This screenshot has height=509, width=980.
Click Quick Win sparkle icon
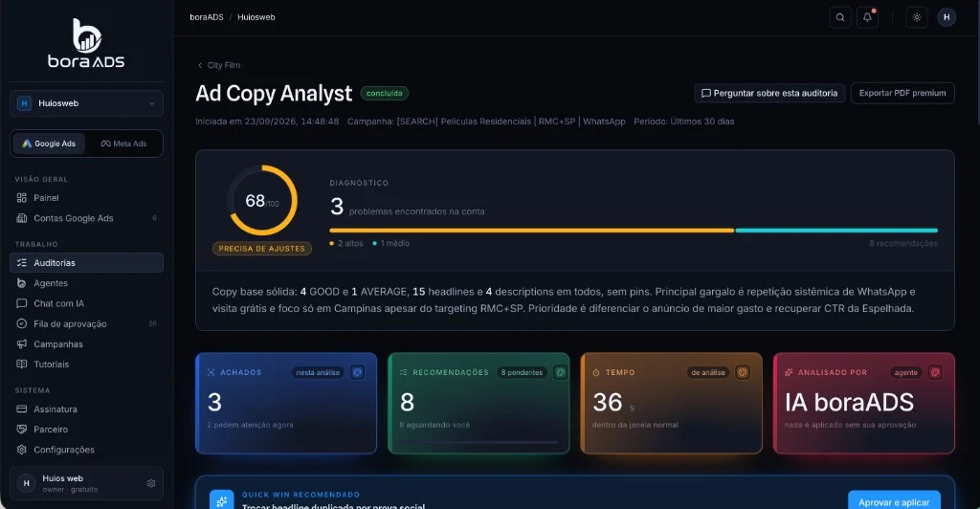click(x=221, y=501)
